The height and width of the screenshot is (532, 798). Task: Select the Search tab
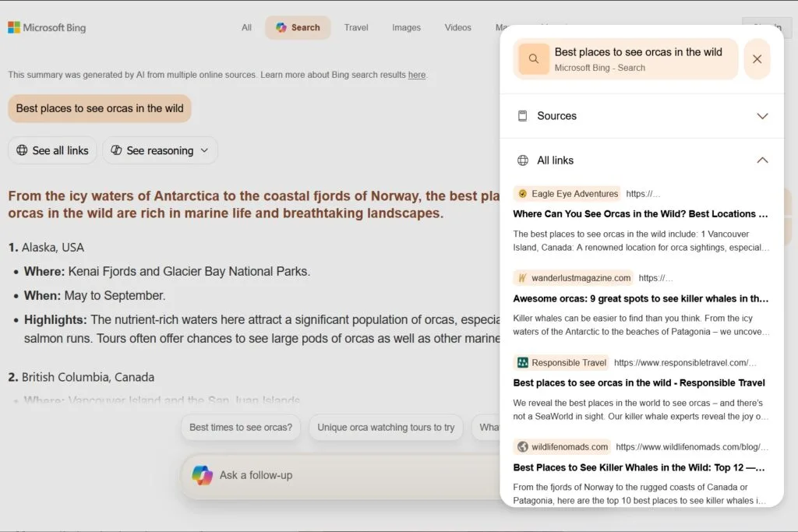[x=298, y=27]
